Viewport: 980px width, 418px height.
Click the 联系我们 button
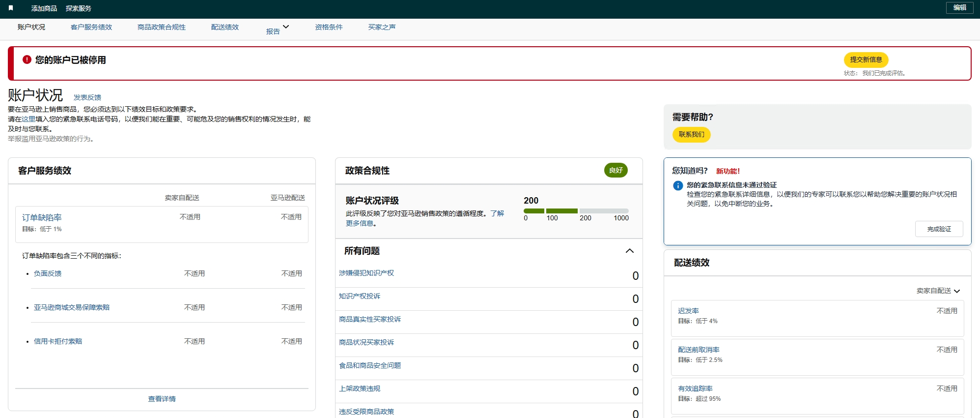(x=691, y=134)
